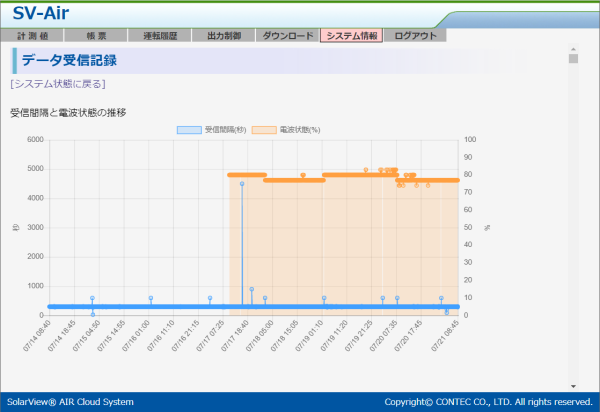The width and height of the screenshot is (600, 412).
Task: Click ログアウト to log out
Action: pos(415,35)
